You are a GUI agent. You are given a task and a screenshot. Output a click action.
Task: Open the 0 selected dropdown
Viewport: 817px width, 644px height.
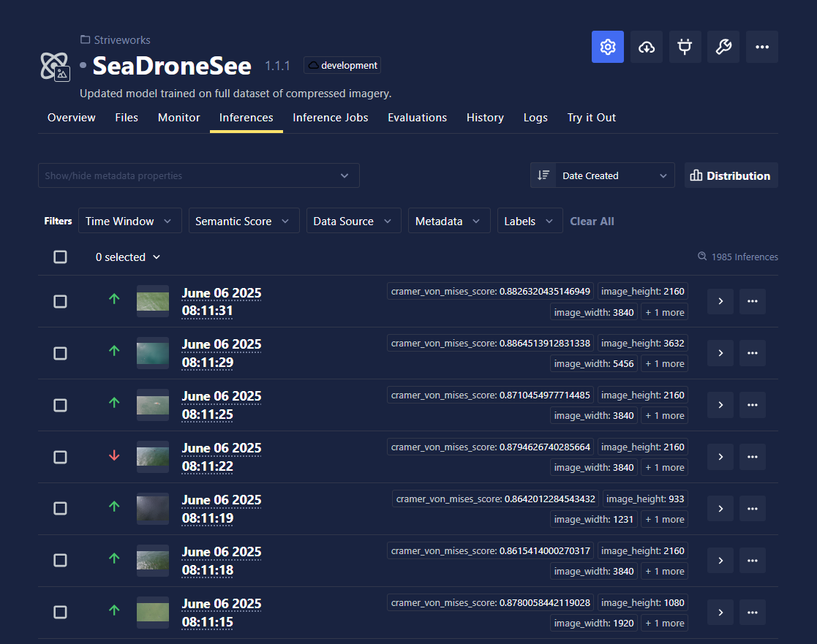click(128, 257)
